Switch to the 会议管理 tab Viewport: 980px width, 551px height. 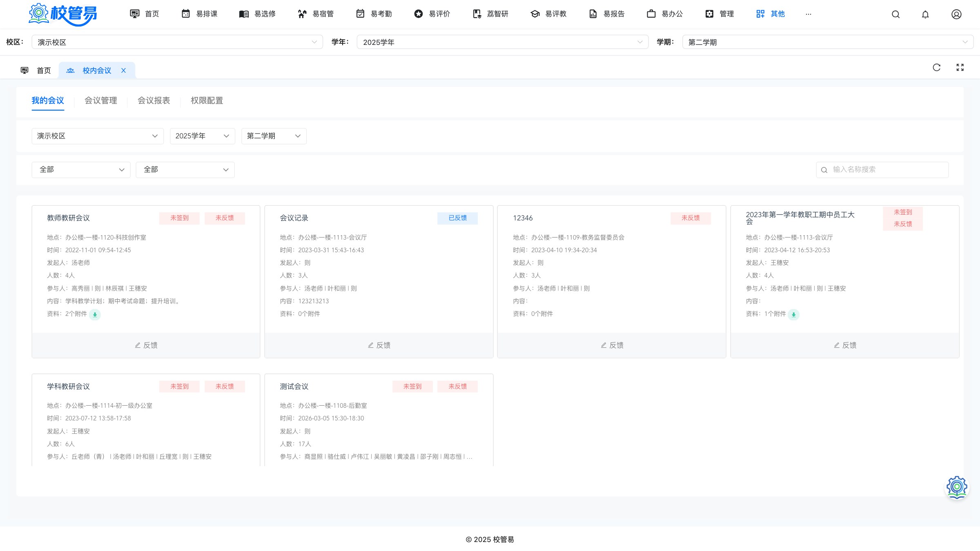(100, 100)
